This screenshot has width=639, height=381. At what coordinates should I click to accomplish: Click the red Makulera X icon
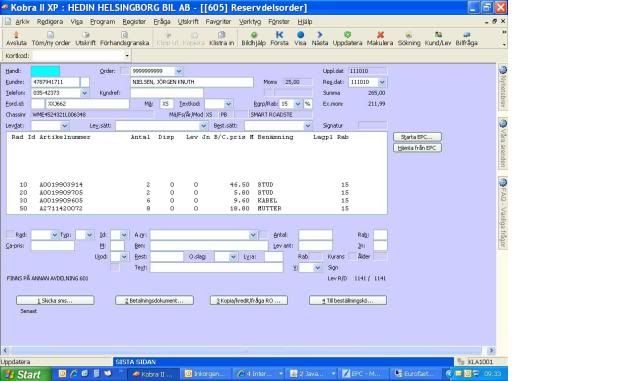click(380, 38)
